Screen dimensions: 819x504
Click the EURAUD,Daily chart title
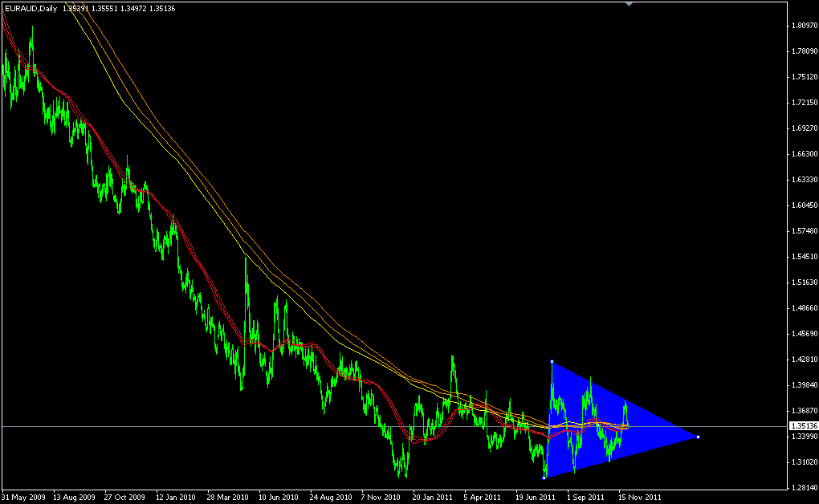32,6
